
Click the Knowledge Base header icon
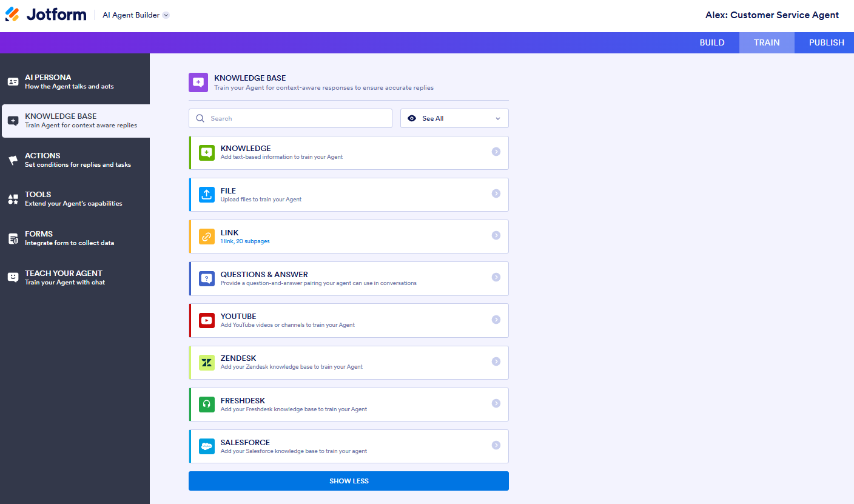(198, 82)
